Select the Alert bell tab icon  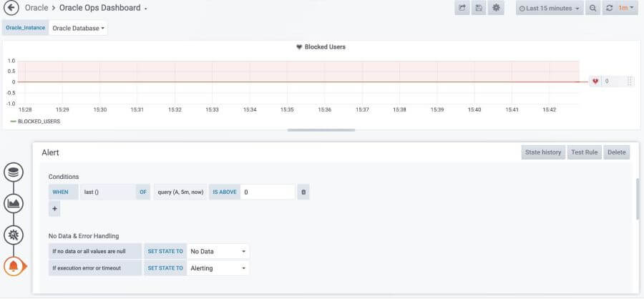click(14, 266)
